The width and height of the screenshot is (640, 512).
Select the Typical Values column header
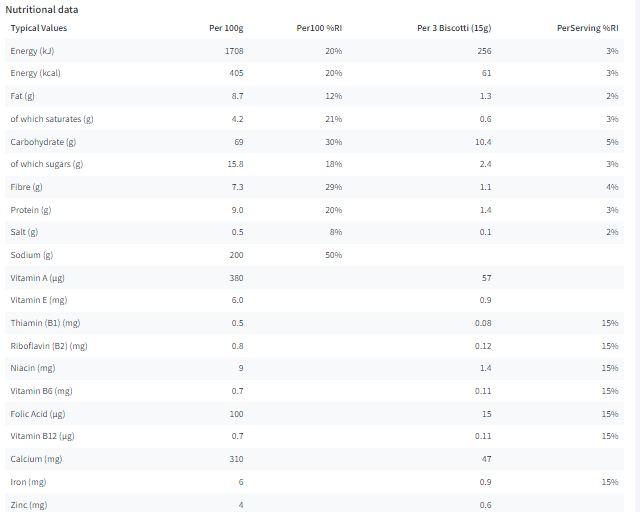(39, 28)
